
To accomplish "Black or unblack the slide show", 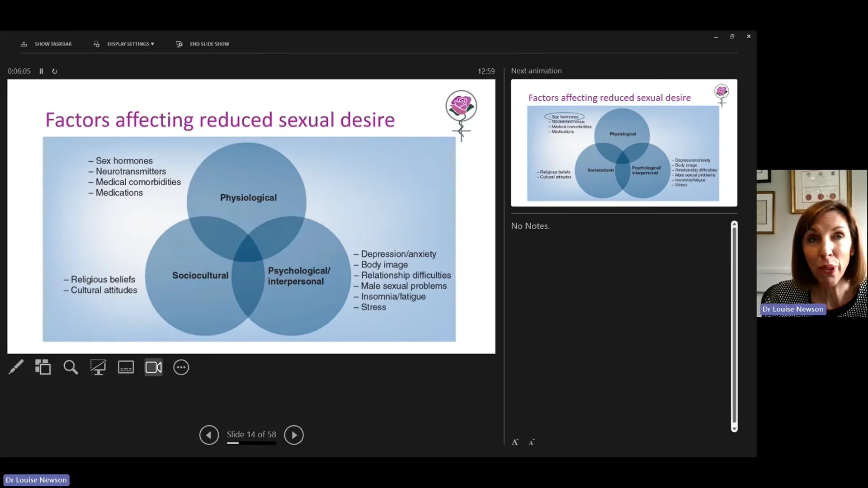I will coord(98,367).
